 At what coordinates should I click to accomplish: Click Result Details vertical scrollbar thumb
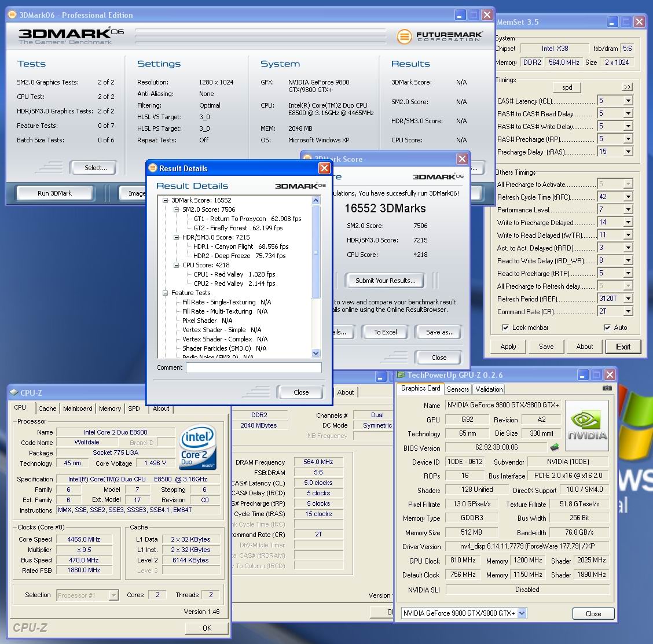(x=316, y=252)
